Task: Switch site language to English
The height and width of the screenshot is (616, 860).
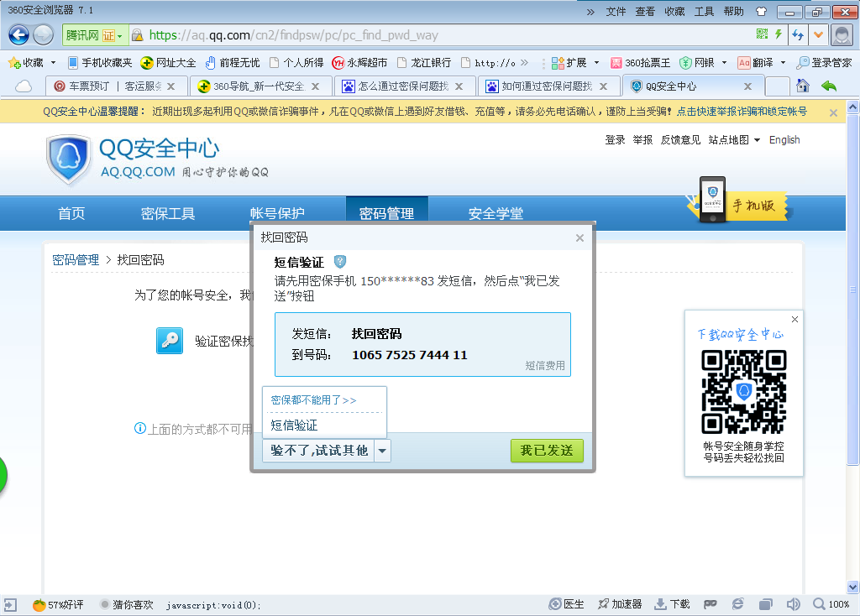Action: pyautogui.click(x=784, y=140)
